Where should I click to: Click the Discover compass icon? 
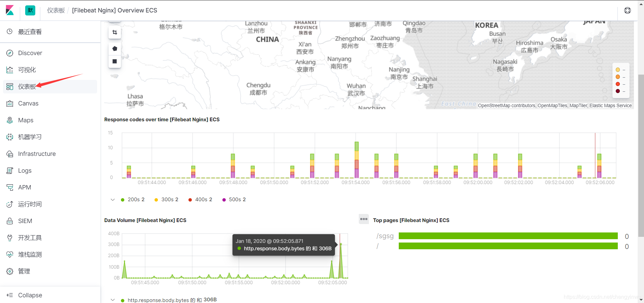pos(10,53)
